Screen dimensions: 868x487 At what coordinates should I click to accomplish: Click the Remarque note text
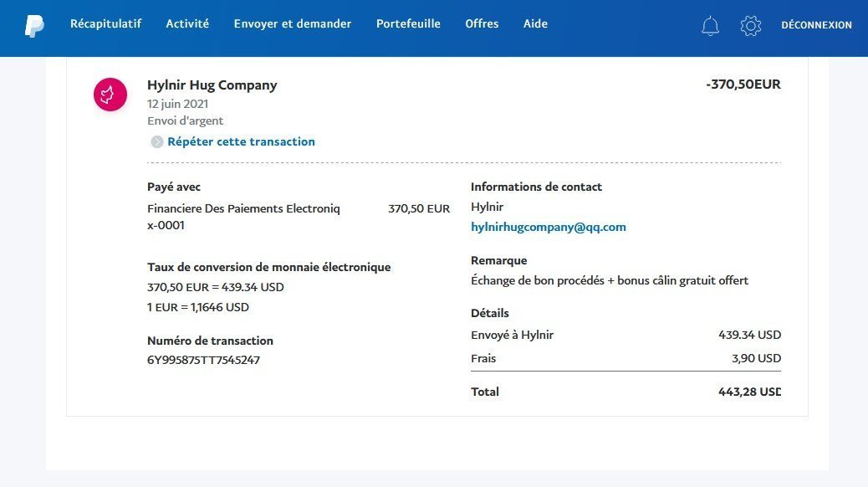pos(610,281)
